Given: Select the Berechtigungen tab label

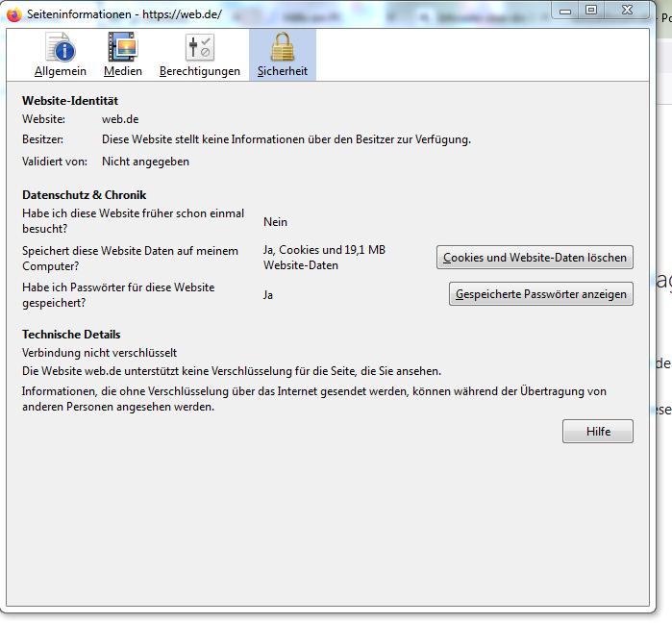Looking at the screenshot, I should [x=200, y=71].
